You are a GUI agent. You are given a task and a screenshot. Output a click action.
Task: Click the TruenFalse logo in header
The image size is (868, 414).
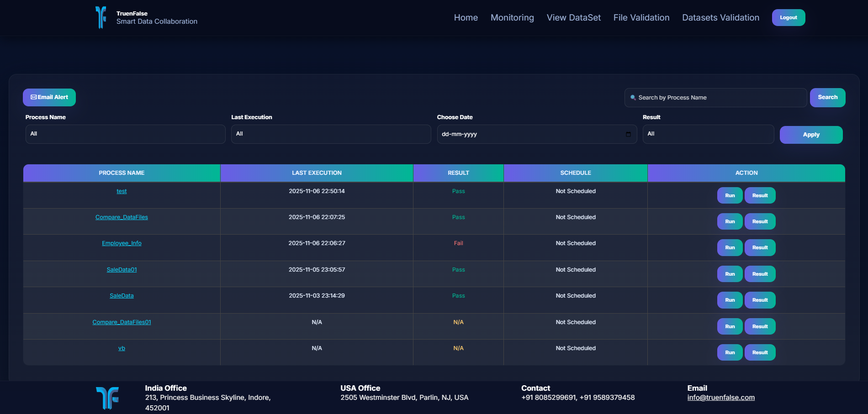101,17
